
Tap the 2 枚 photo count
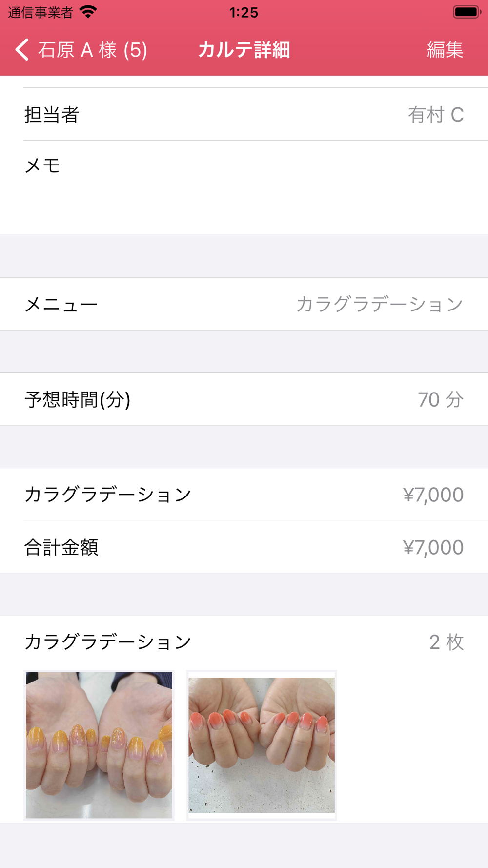[446, 642]
